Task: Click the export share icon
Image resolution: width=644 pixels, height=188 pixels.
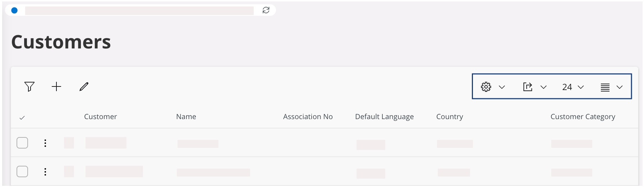Action: [x=528, y=87]
